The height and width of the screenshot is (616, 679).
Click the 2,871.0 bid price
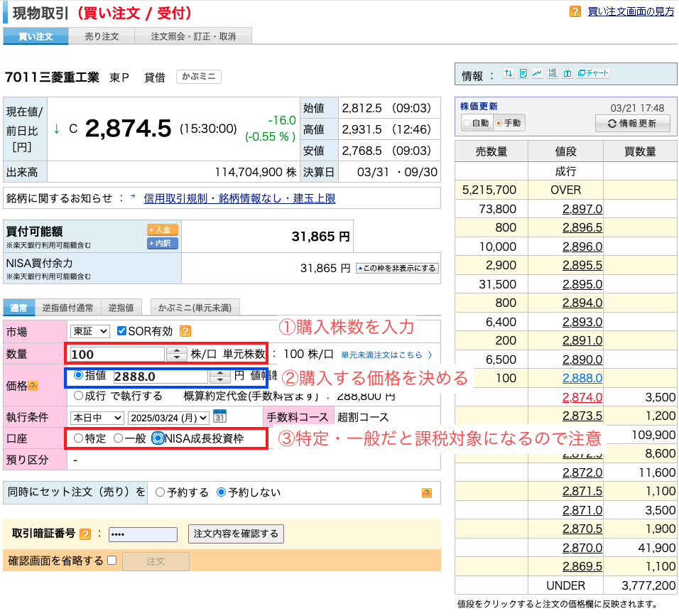582,511
